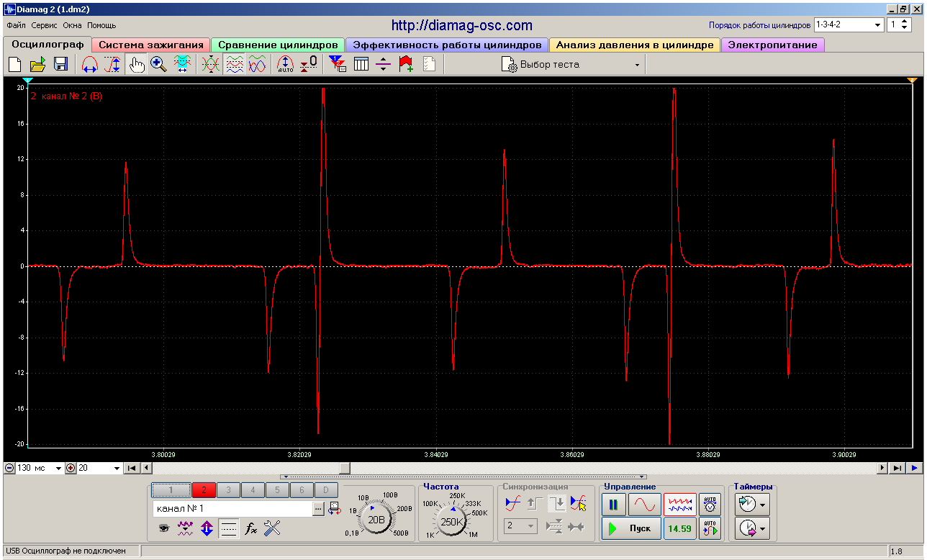Open the Сервис menu

[x=45, y=25]
